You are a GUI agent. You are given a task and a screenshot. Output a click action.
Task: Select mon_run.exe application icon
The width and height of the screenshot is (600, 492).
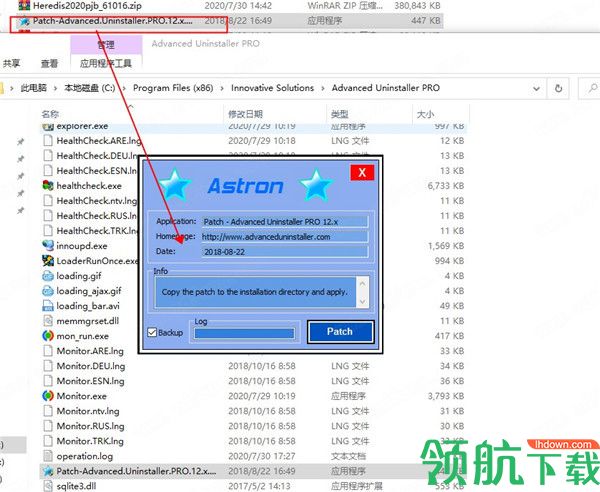[47, 336]
